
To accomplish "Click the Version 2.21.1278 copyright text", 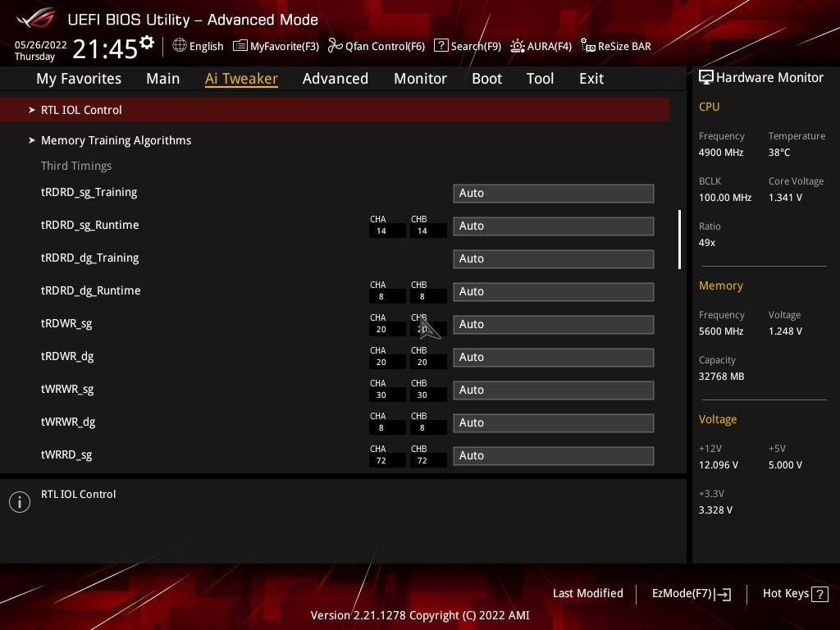I will 420,615.
